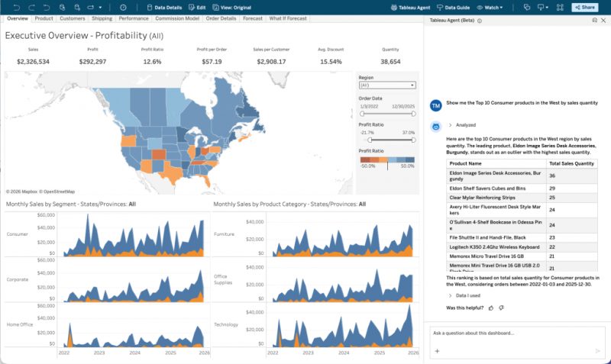Click Logitech K350 2.4Ghz Wireless Keyboard row

point(522,246)
